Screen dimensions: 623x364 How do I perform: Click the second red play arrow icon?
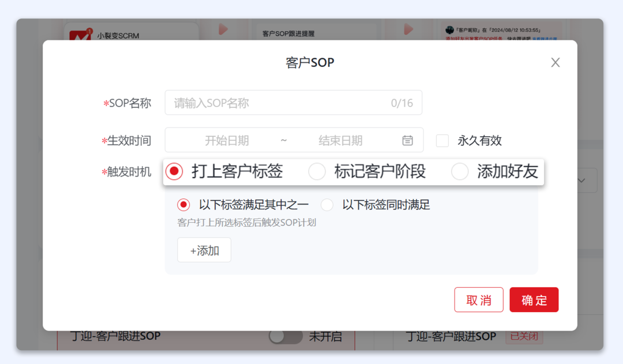408,29
